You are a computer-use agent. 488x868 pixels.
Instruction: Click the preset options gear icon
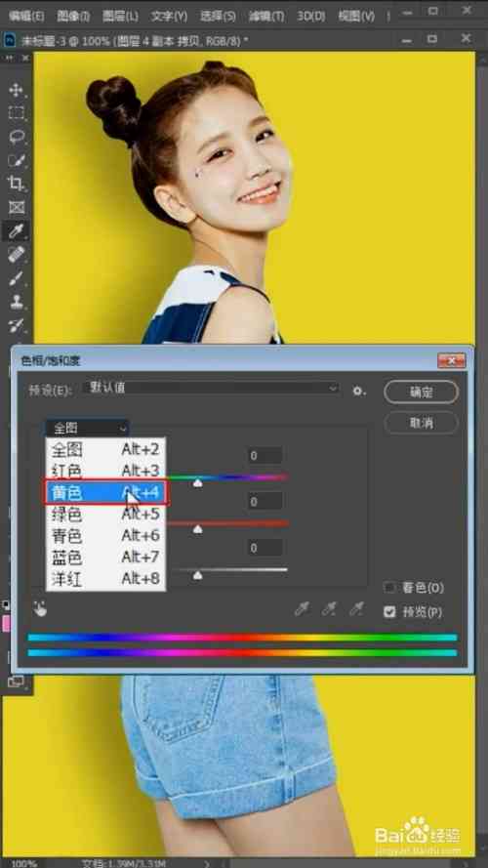(x=359, y=391)
